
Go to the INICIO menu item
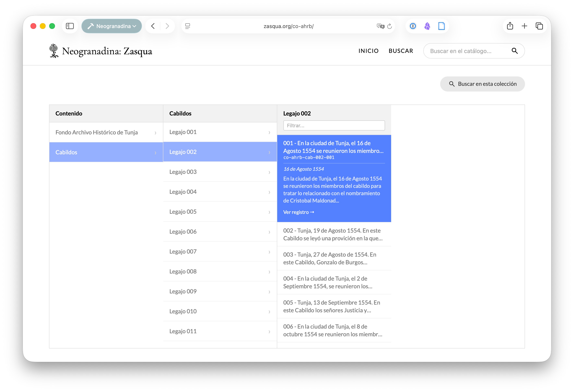point(368,51)
